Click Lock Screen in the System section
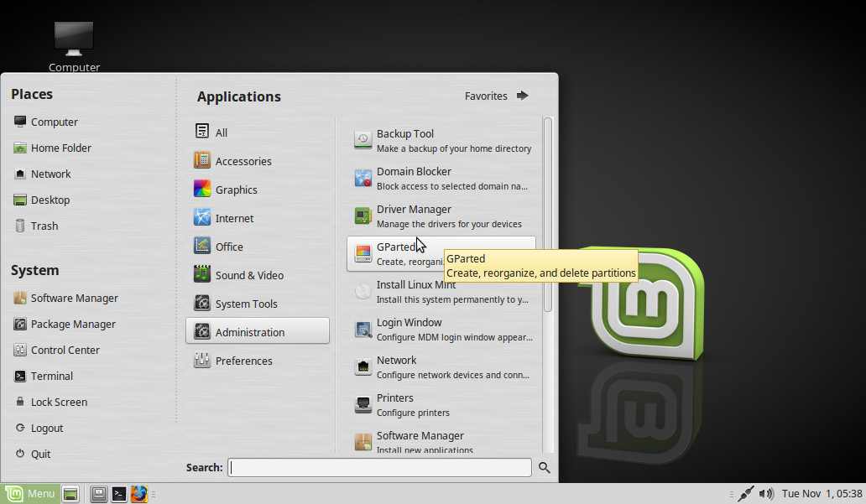Viewport: 866px width, 504px height. click(59, 402)
